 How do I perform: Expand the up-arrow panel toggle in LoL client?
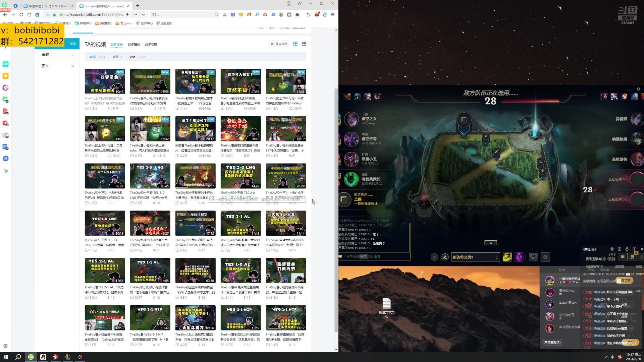[491, 243]
